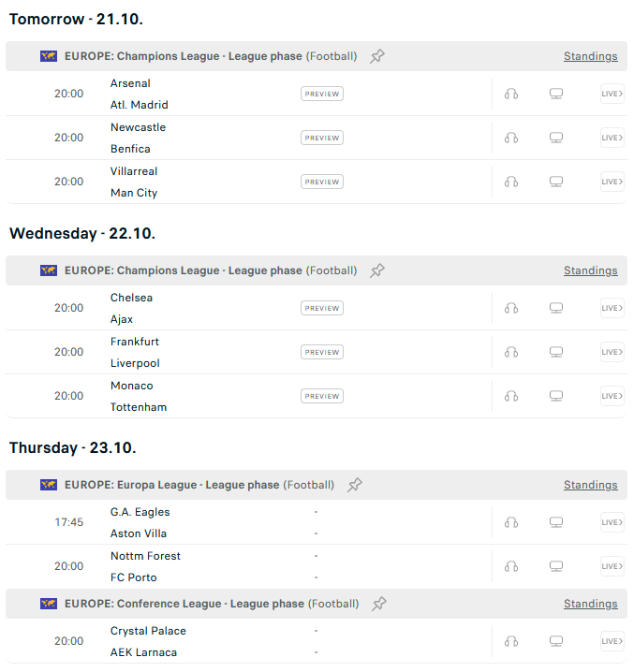The height and width of the screenshot is (672, 634).
Task: Open Standings for Europa League
Action: 590,485
